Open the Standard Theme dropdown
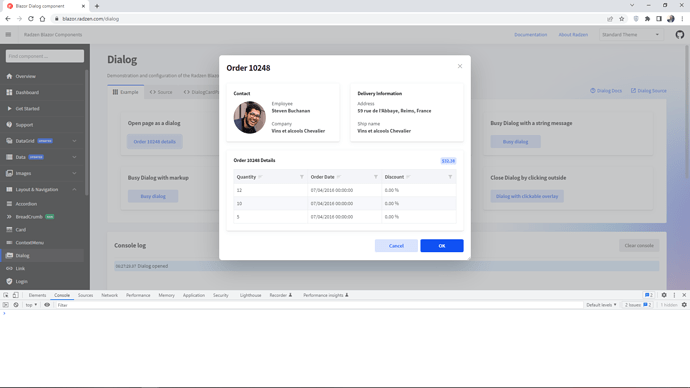 (x=631, y=35)
